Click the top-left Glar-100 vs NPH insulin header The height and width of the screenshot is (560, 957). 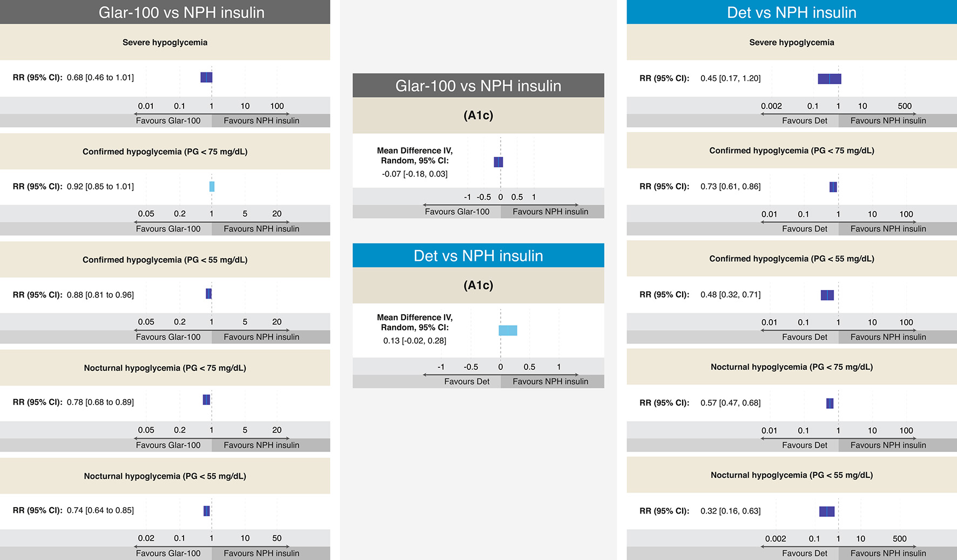[165, 12]
